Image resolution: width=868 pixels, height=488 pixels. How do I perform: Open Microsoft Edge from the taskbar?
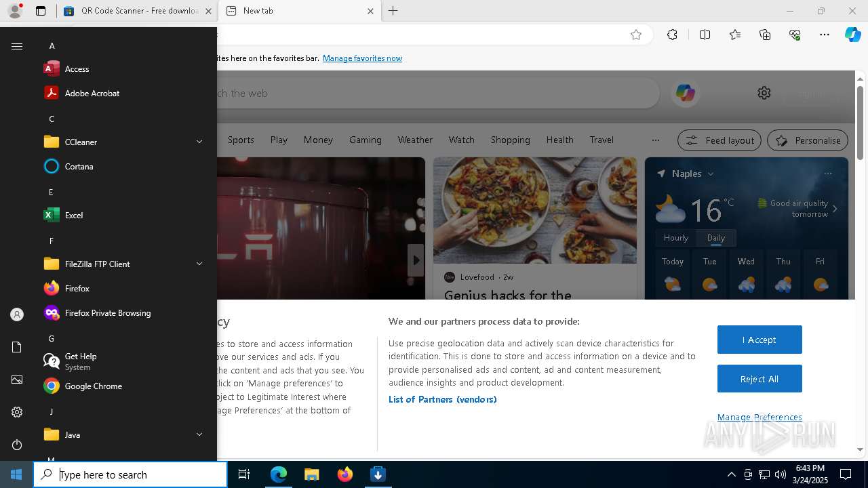(279, 474)
